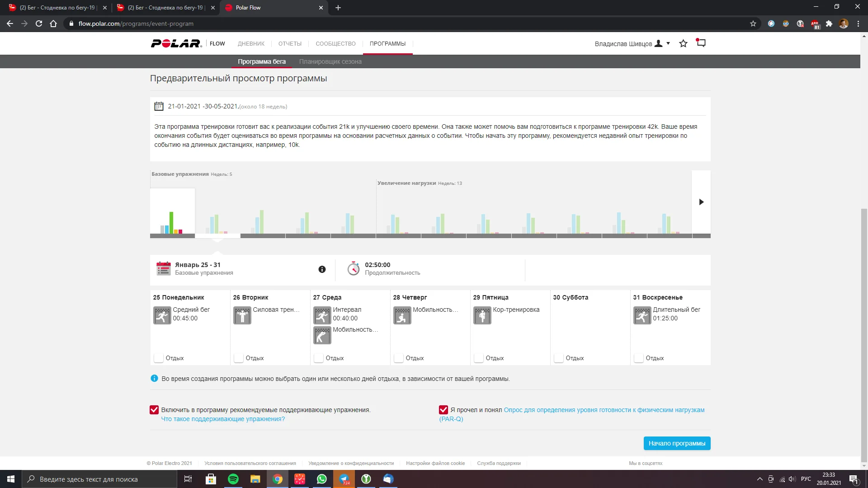Click the info icon next to Январь 25 - 31

pos(322,269)
